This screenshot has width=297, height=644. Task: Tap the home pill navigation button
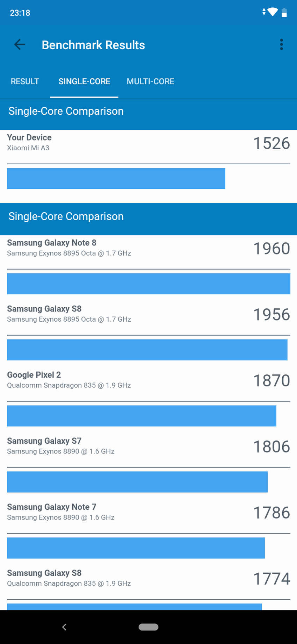coord(148,627)
